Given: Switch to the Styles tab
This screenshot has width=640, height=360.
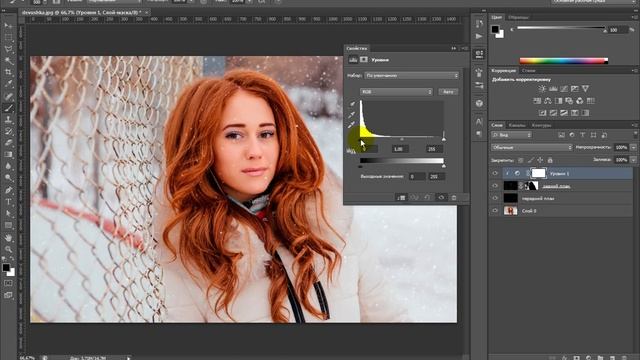Looking at the screenshot, I should tap(528, 71).
